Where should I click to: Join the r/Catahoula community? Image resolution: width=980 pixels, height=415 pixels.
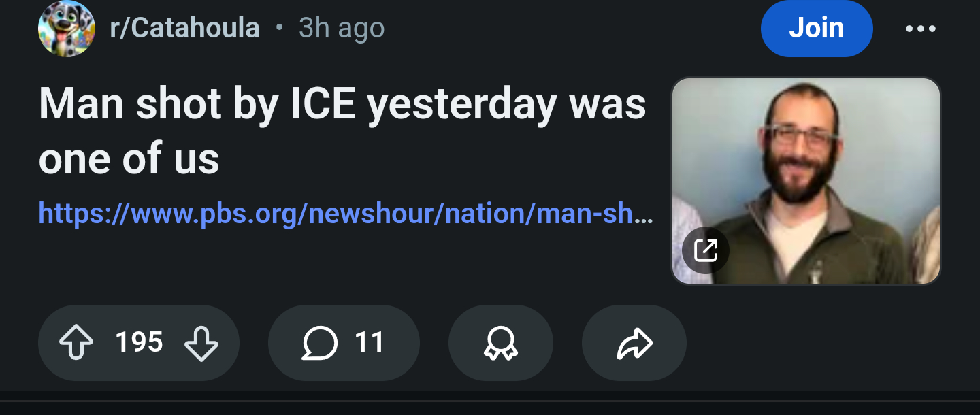816,29
